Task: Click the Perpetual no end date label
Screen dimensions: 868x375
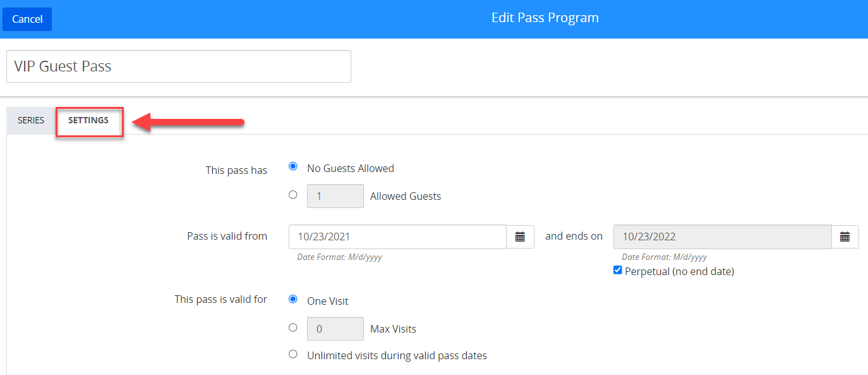Action: (x=679, y=271)
